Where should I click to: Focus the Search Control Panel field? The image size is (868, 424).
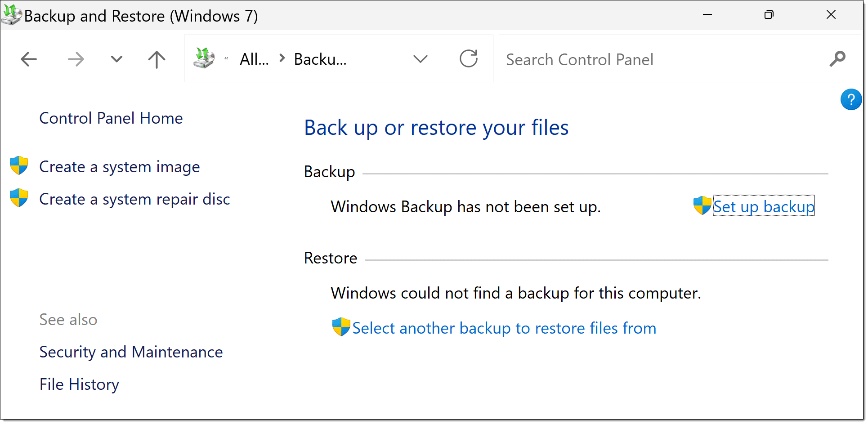pos(661,59)
